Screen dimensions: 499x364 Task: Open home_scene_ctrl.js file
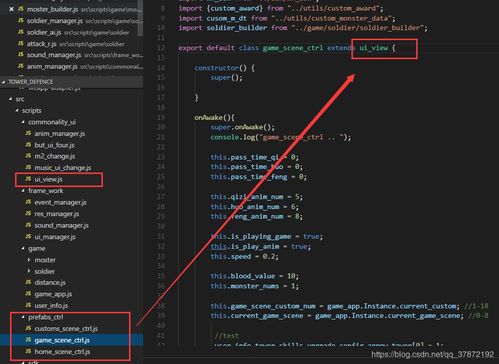62,352
